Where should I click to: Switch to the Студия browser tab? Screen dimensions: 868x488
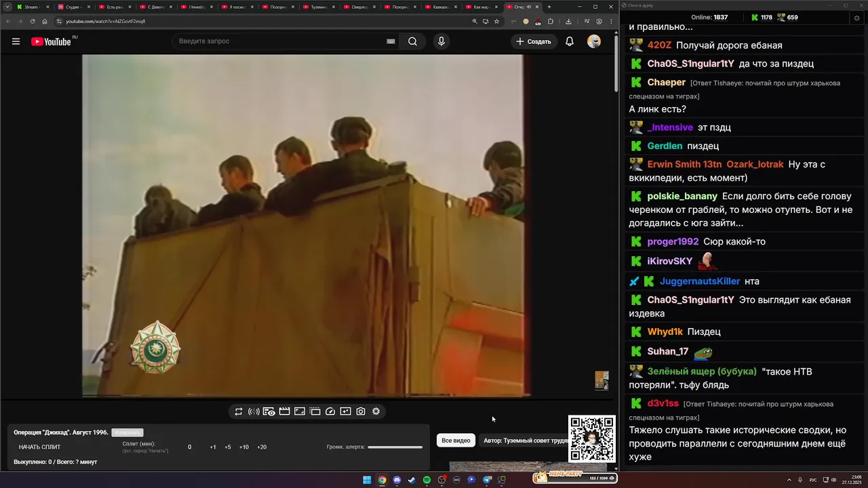pyautogui.click(x=73, y=7)
